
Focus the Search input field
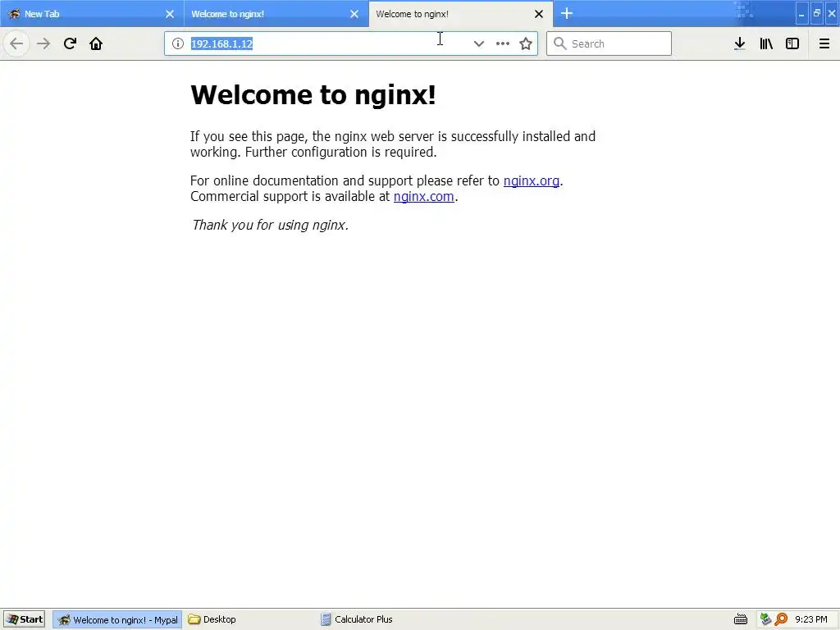(x=609, y=43)
